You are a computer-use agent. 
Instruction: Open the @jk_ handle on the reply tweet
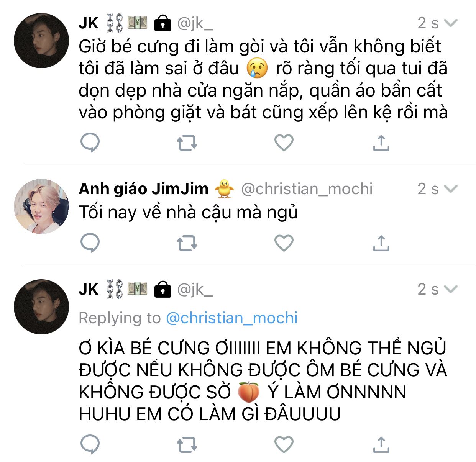[x=195, y=290]
